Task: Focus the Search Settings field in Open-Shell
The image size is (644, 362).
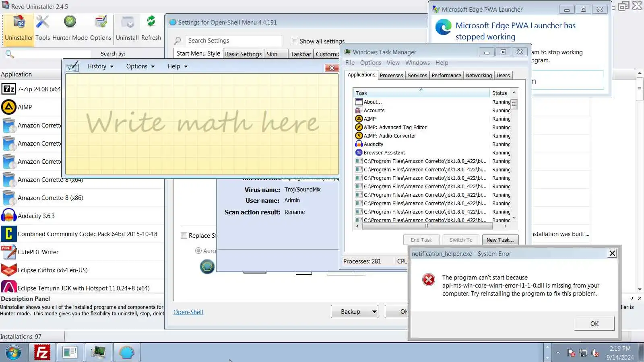Action: [x=234, y=41]
